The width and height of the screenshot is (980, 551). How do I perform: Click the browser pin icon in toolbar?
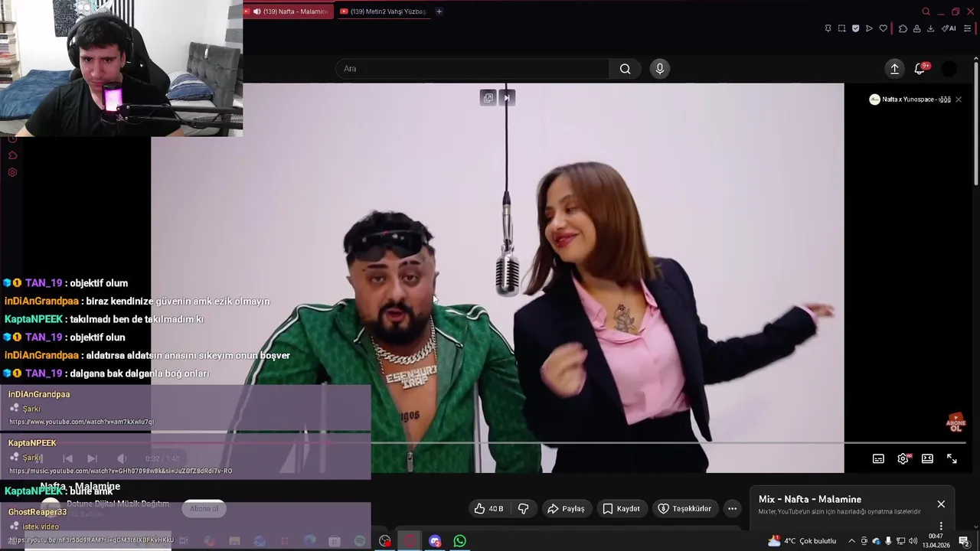pos(828,28)
